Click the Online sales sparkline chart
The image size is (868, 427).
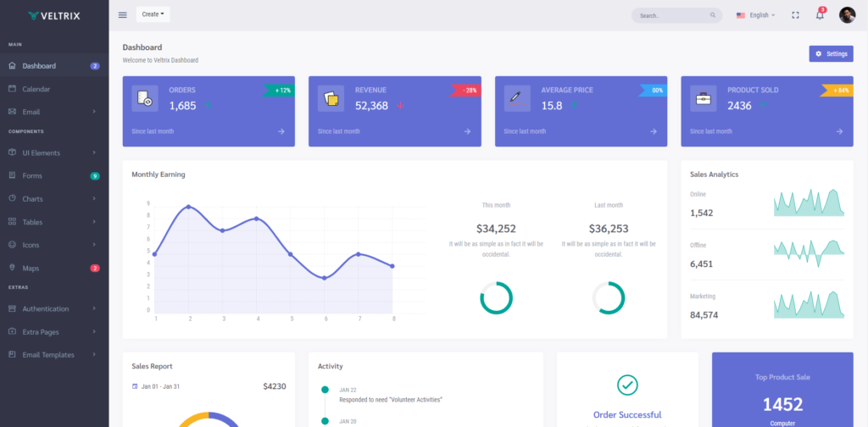[809, 202]
